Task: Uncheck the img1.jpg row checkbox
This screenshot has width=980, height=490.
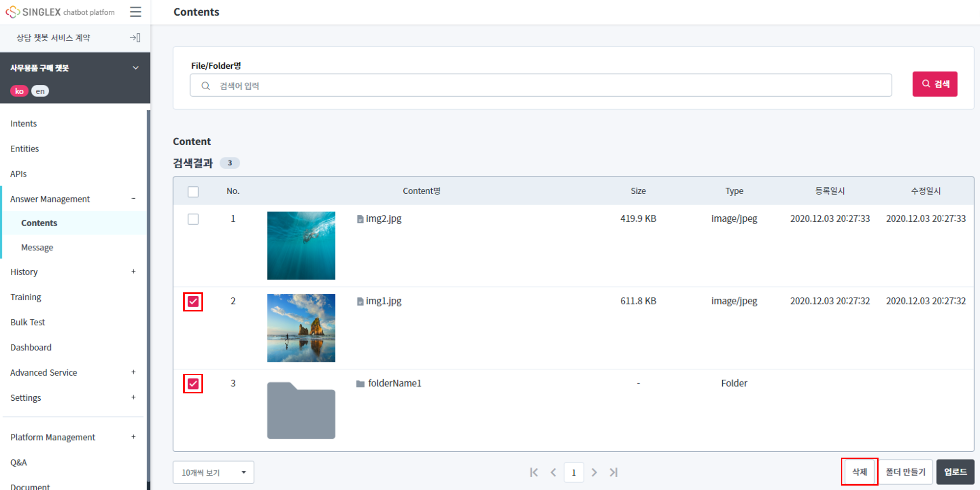Action: point(193,302)
